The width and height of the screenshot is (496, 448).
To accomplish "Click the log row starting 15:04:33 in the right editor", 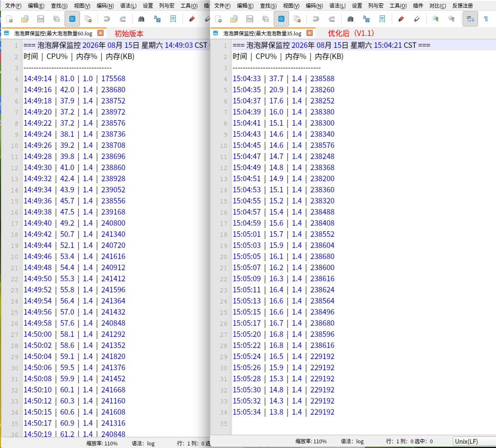I will 283,79.
